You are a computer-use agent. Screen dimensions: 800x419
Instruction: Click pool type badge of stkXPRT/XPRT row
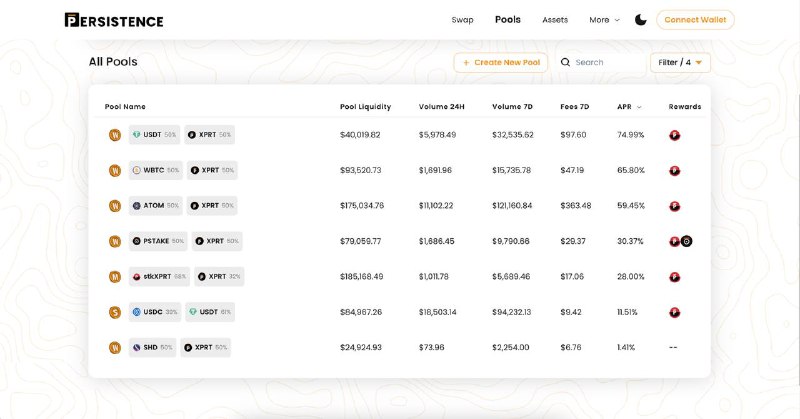(x=115, y=277)
